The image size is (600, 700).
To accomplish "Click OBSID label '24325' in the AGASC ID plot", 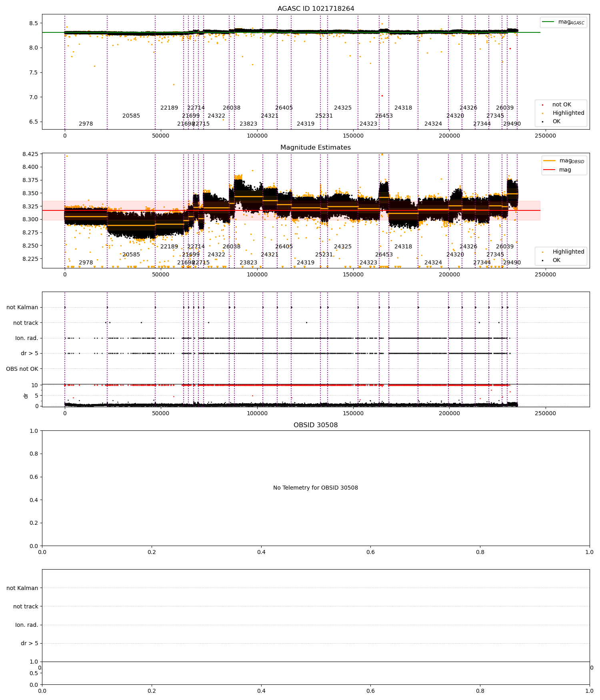I will [x=343, y=108].
